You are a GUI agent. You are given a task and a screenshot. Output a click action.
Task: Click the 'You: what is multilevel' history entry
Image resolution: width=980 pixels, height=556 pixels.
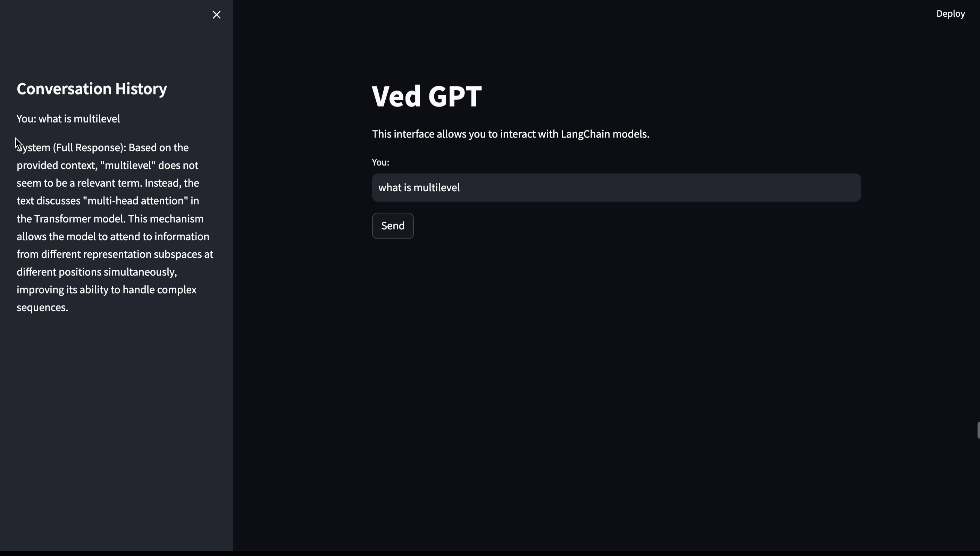pos(68,119)
